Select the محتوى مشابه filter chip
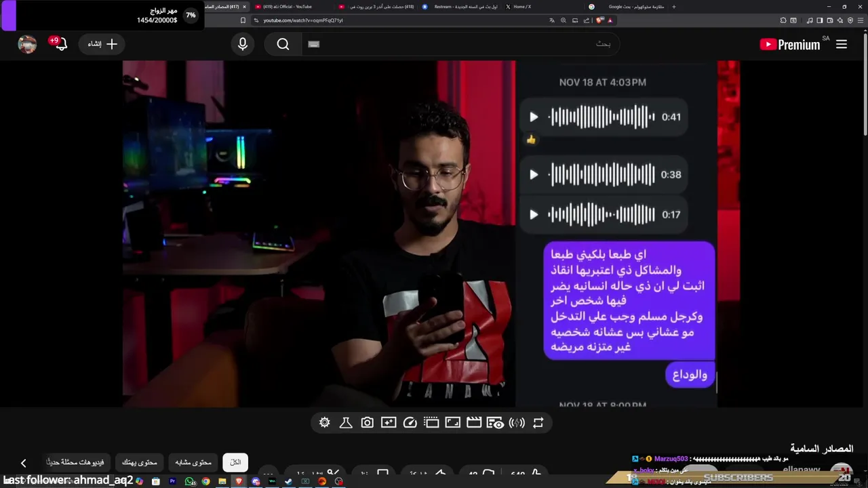 193,462
